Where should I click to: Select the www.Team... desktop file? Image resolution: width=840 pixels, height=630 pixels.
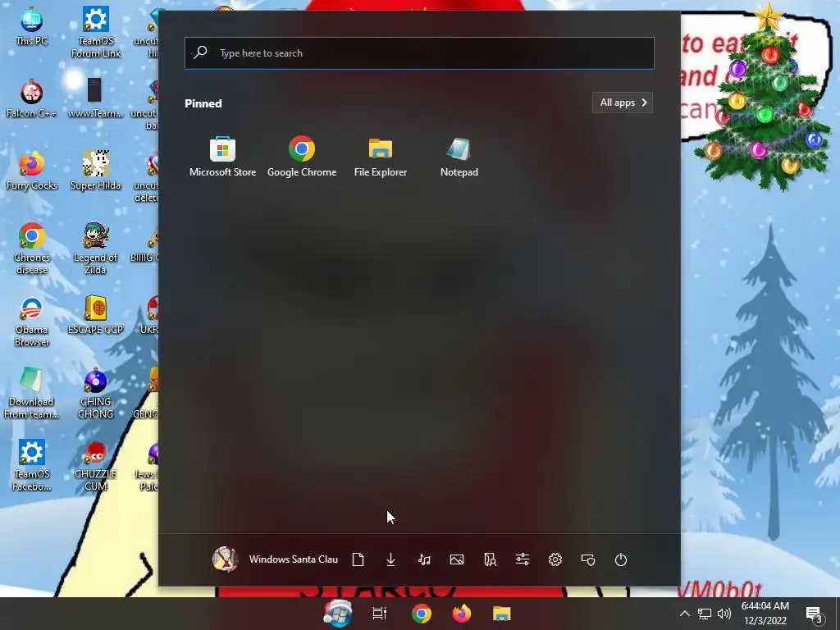95,98
